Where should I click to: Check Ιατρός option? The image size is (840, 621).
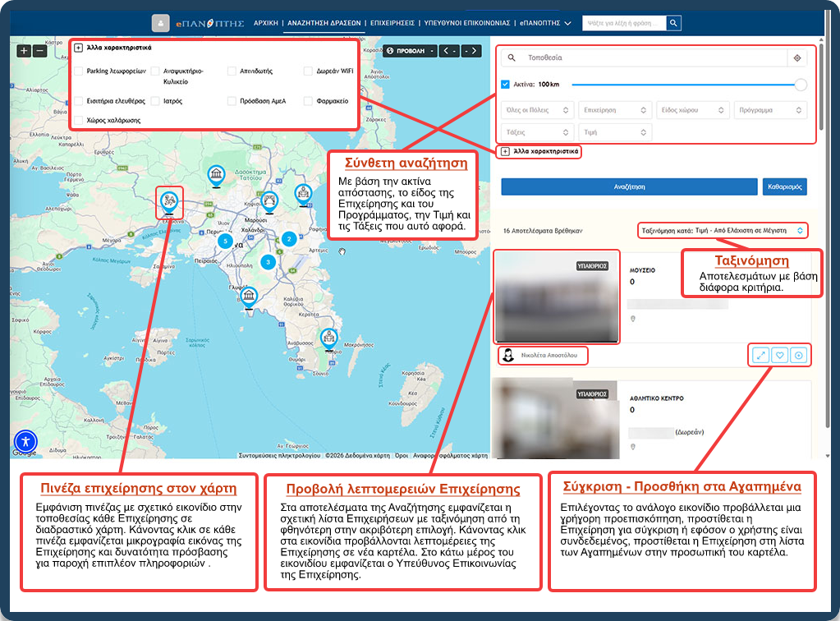pos(155,101)
